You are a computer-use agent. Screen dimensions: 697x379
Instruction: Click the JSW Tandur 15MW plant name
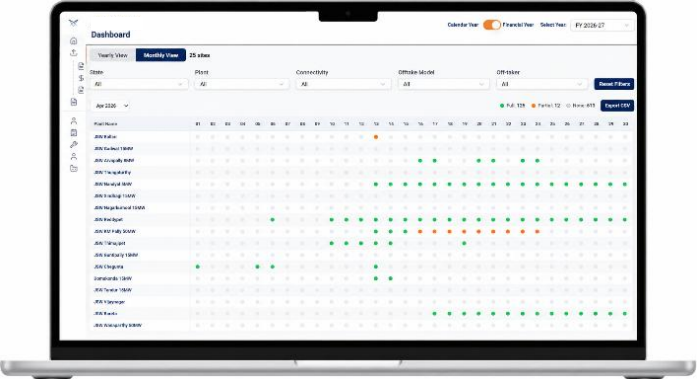pos(112,290)
